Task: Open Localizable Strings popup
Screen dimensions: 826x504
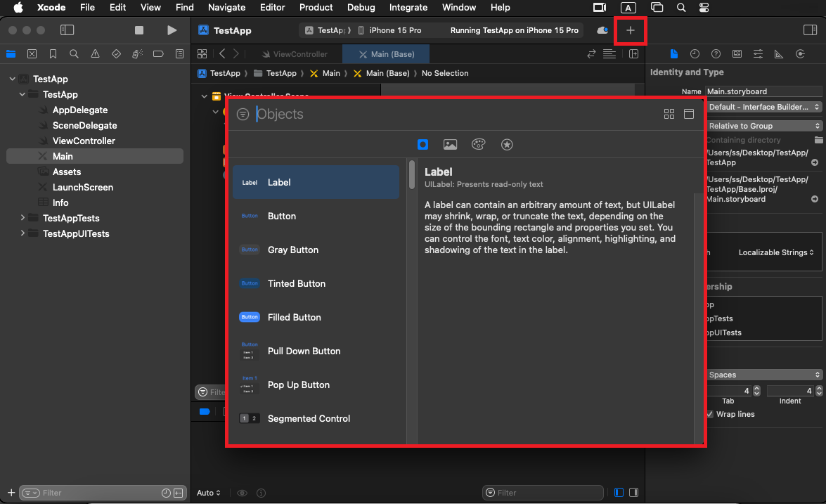Action: pos(776,252)
